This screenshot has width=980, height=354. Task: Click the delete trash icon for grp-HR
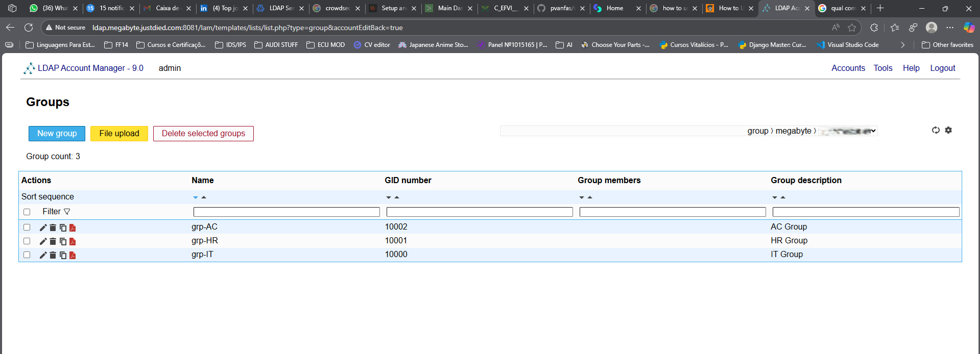coord(53,241)
